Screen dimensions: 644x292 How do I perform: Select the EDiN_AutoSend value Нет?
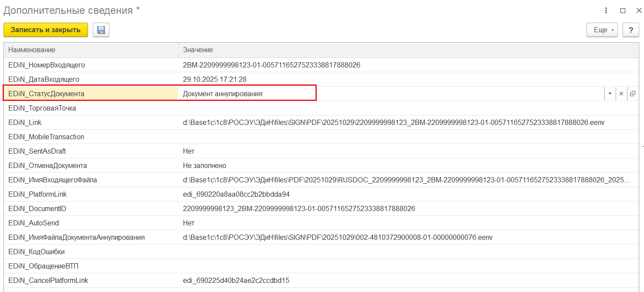tap(189, 223)
